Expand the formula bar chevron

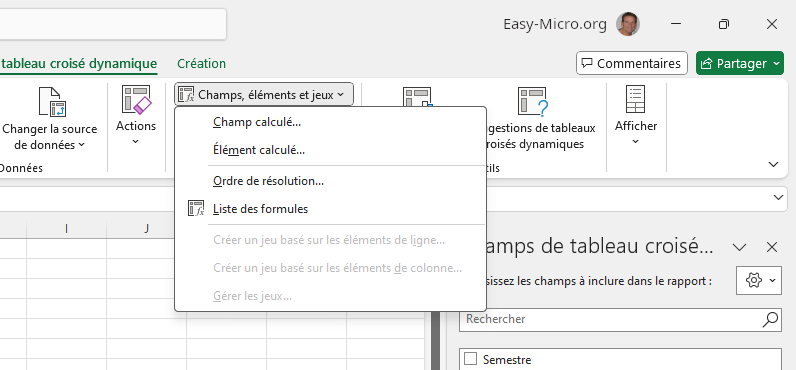tap(778, 197)
